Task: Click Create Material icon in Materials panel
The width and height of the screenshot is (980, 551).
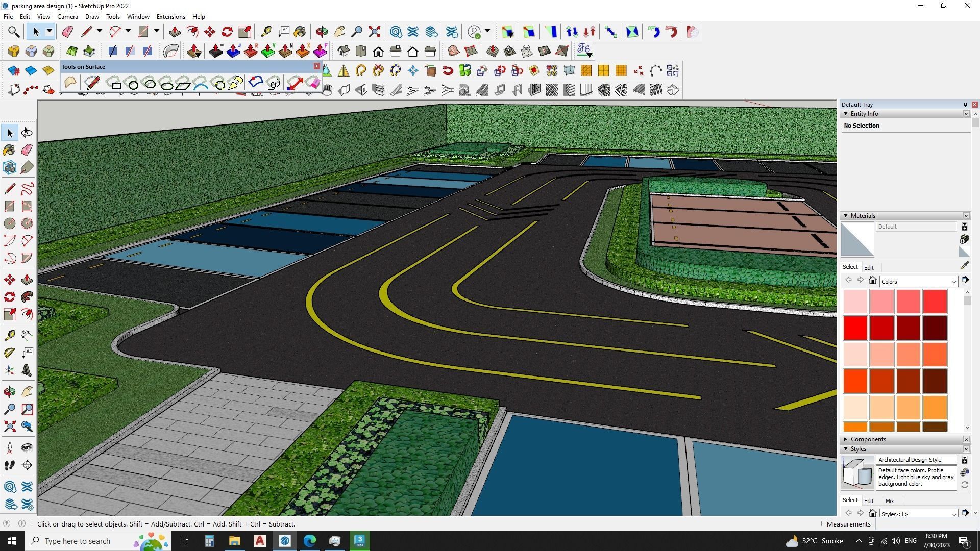Action: coord(964,239)
